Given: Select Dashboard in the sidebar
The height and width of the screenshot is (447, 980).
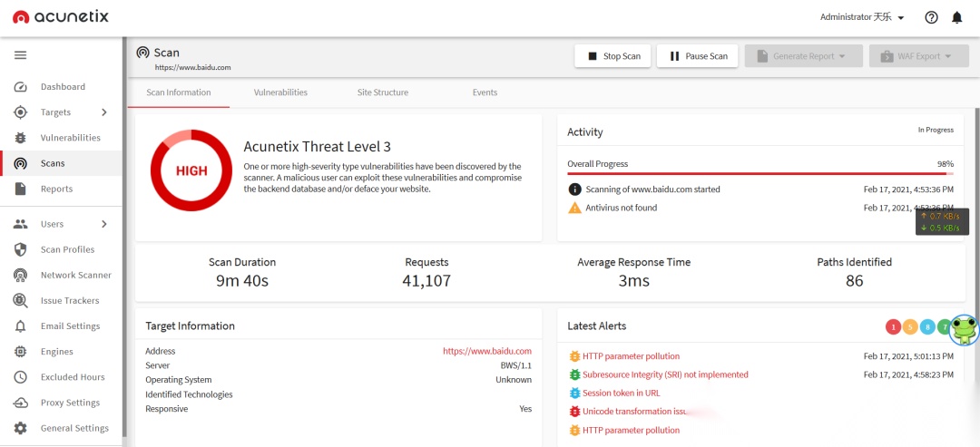Looking at the screenshot, I should (63, 87).
